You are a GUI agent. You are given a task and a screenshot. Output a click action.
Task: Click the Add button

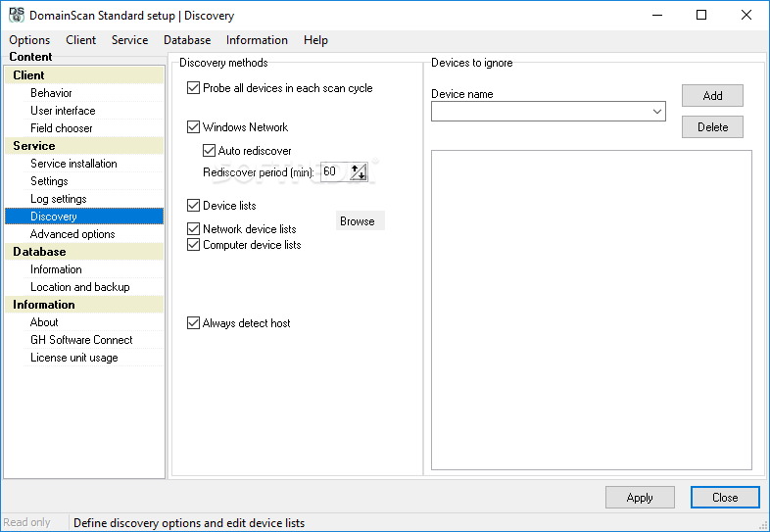pyautogui.click(x=712, y=96)
